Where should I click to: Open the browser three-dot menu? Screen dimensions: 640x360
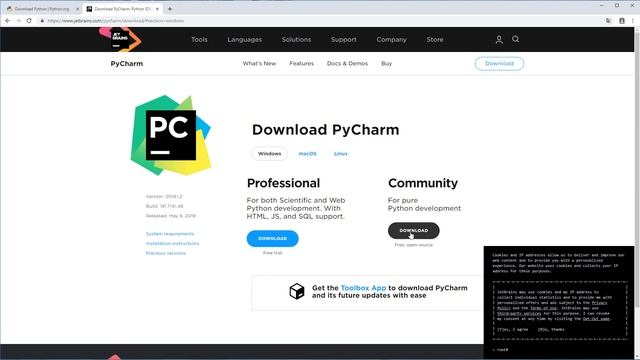pos(633,20)
